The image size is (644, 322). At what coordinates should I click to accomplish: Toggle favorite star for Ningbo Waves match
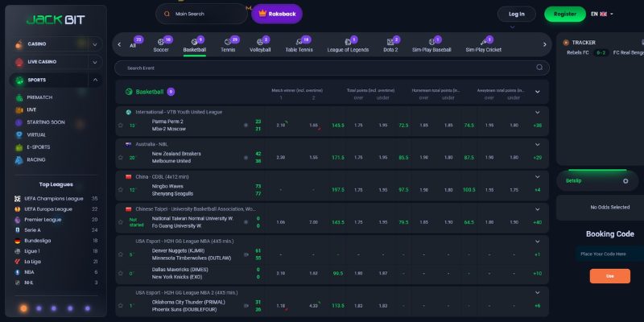point(120,190)
